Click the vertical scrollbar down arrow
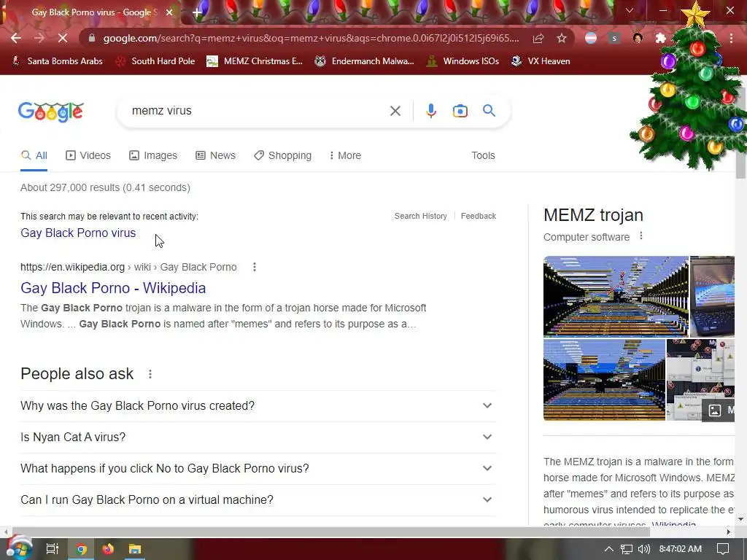Screen dimensions: 747x560 [740, 519]
